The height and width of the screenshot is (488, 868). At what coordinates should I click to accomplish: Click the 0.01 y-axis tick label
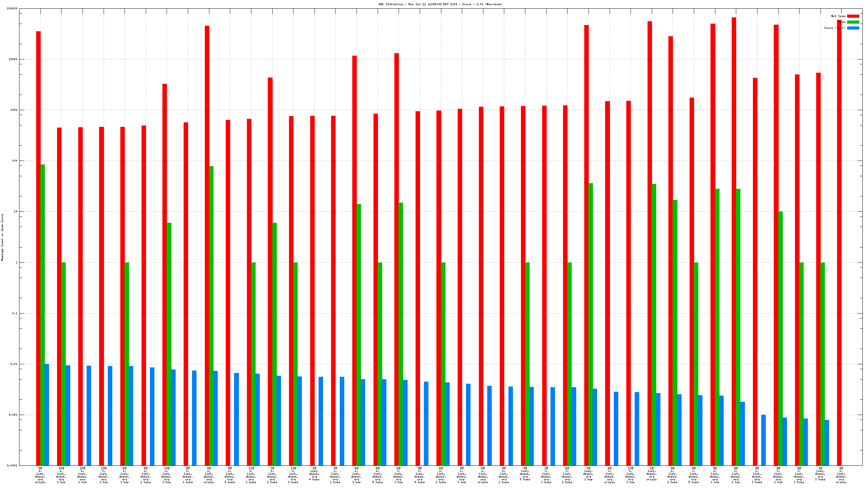[x=14, y=364]
